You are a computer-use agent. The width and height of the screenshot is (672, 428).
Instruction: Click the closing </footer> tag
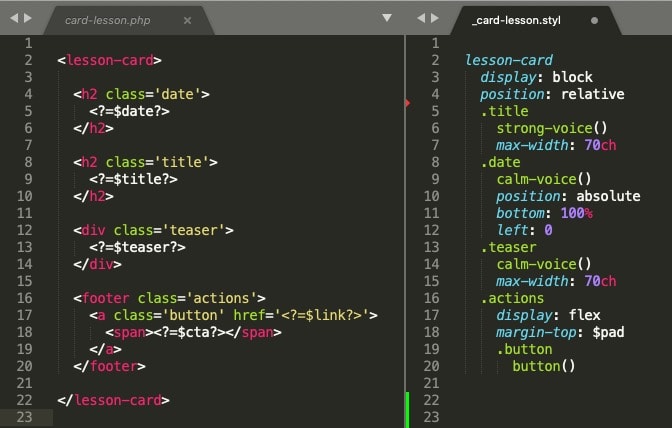(x=109, y=366)
